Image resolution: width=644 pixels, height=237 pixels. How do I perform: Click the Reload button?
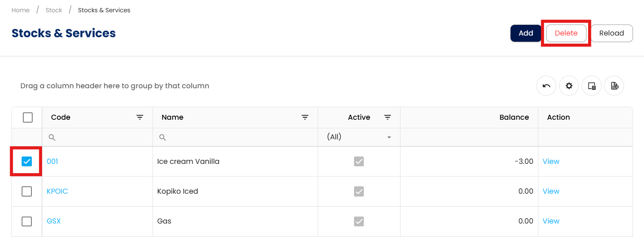tap(611, 33)
